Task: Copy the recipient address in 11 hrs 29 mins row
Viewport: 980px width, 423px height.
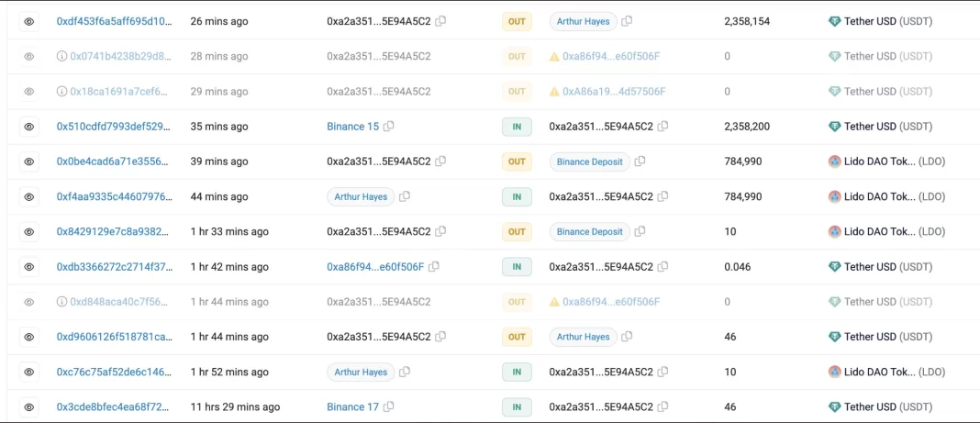Action: 663,406
